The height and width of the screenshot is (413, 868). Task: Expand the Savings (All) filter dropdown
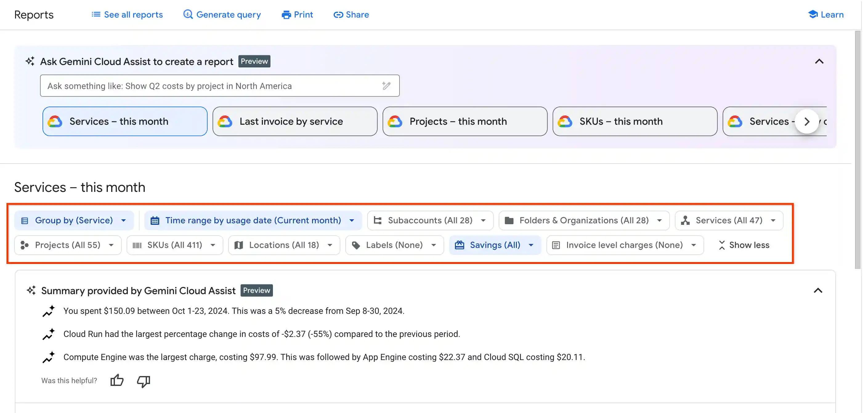(531, 245)
